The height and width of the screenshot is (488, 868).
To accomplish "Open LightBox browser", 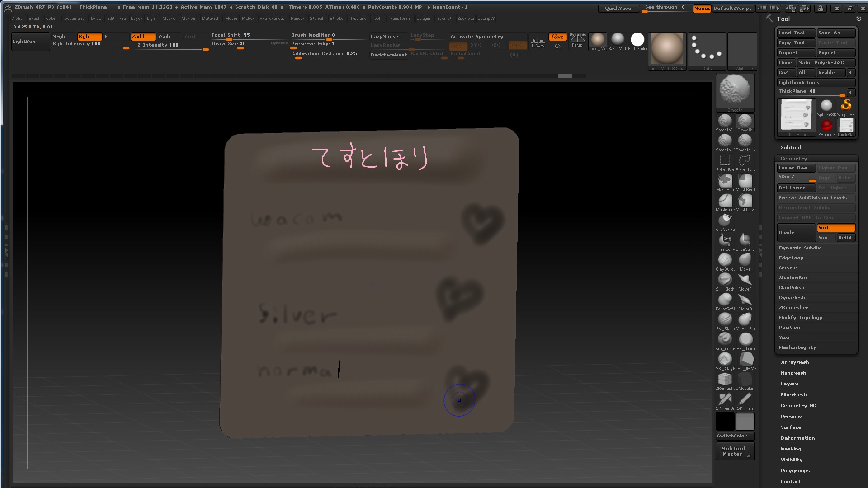I will pyautogui.click(x=30, y=42).
